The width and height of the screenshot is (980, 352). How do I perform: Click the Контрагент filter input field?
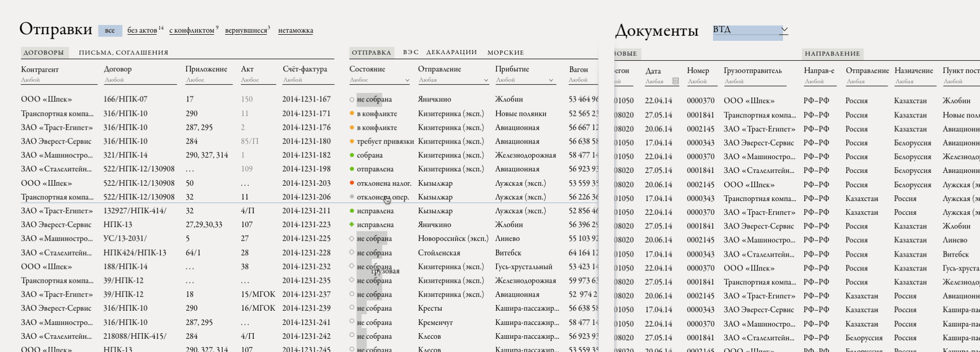point(59,80)
